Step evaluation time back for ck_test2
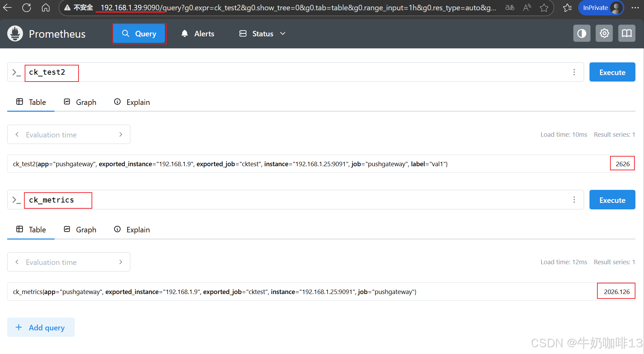The width and height of the screenshot is (644, 354). [x=17, y=135]
